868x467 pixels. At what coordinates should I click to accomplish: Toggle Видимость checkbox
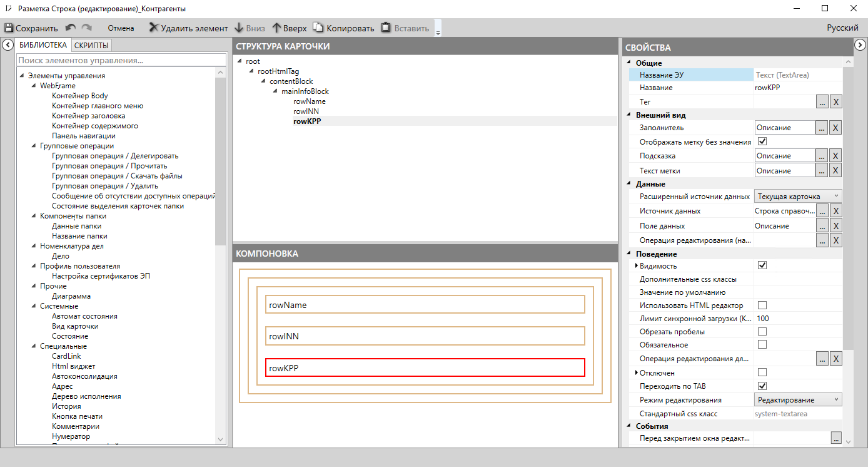pyautogui.click(x=762, y=265)
